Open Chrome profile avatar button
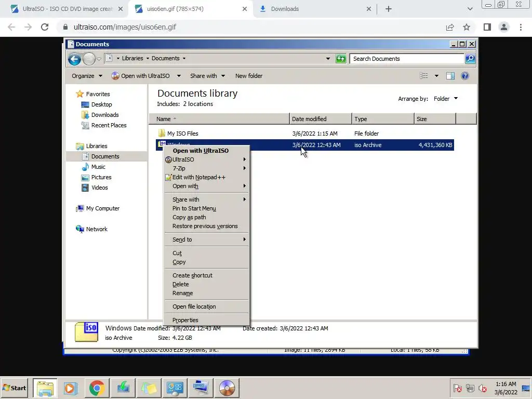The width and height of the screenshot is (532, 399). click(x=504, y=27)
